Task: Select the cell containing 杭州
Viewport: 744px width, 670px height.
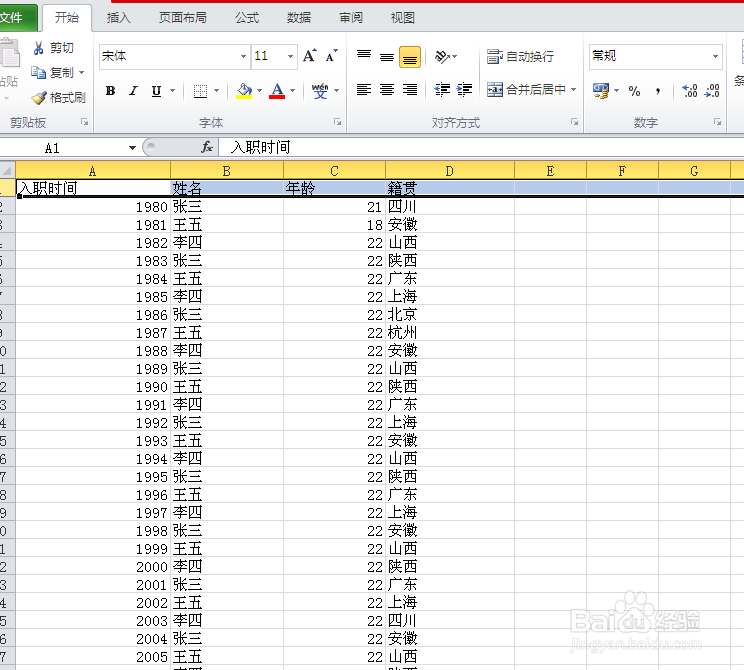Action: [450, 333]
